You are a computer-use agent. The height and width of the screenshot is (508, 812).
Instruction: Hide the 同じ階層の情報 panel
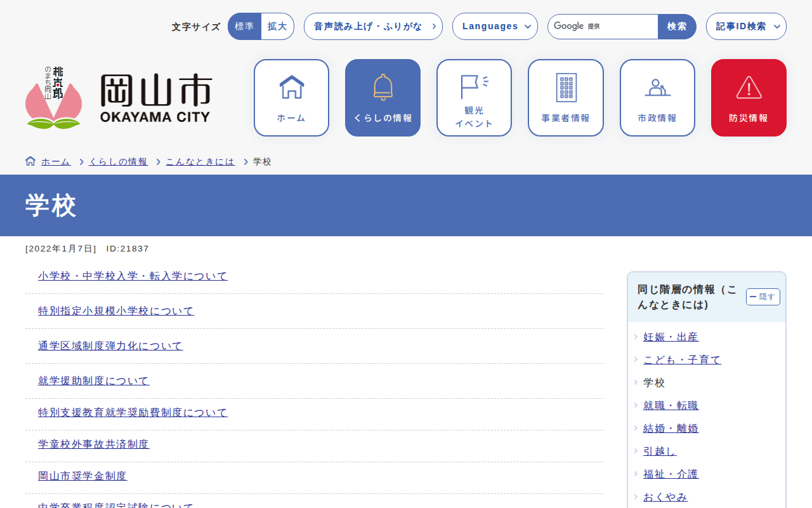(763, 297)
